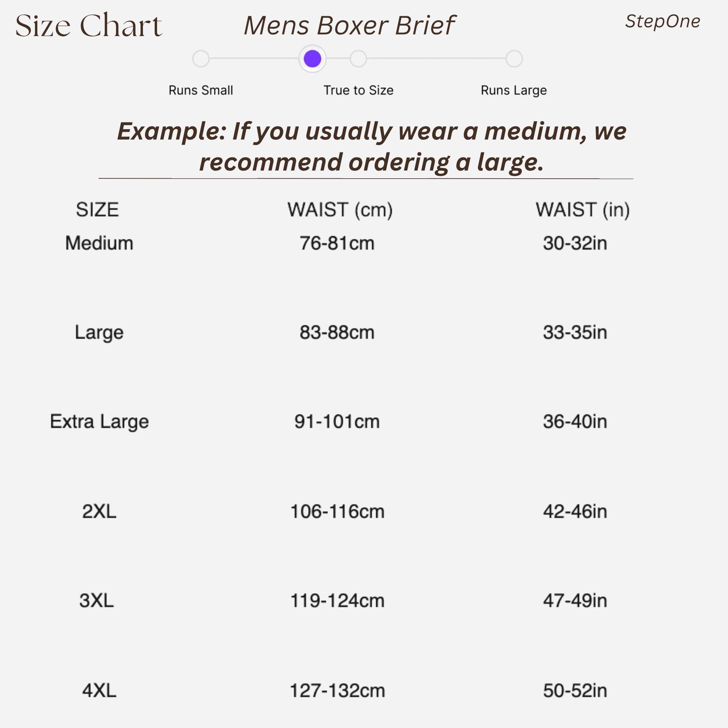Select the 3XL size label
The height and width of the screenshot is (728, 728).
96,600
